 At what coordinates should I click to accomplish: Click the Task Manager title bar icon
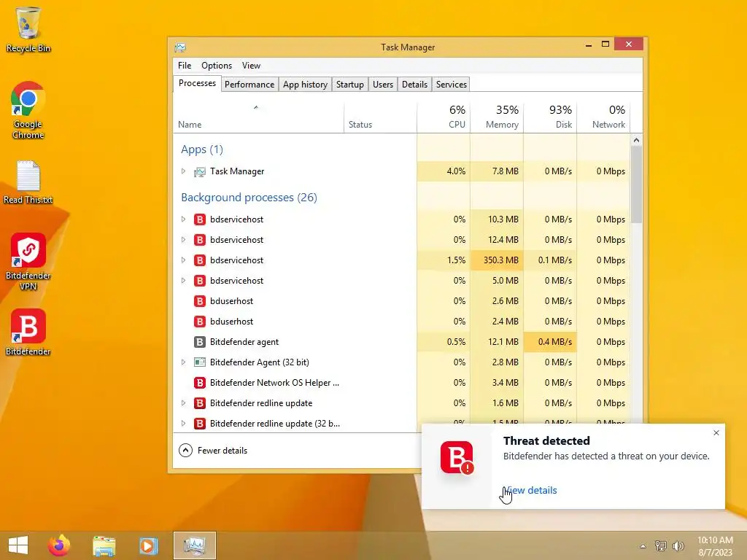pos(180,47)
